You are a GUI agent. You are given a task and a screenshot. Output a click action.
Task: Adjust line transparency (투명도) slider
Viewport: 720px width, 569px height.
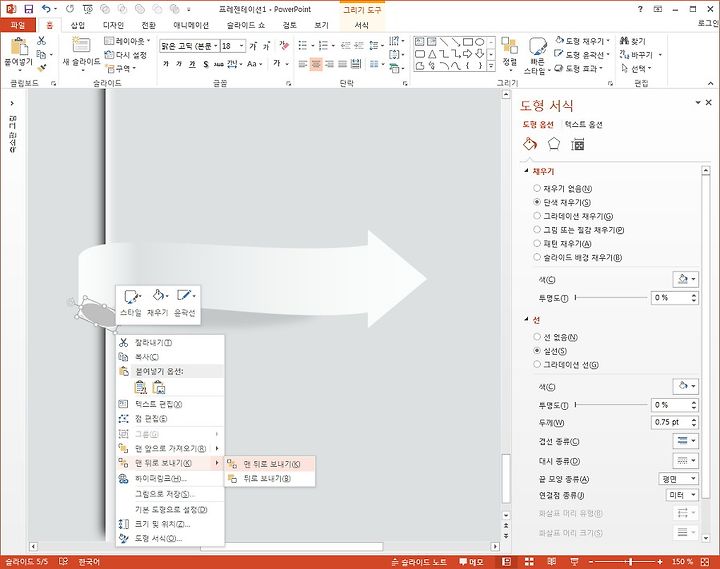point(611,405)
